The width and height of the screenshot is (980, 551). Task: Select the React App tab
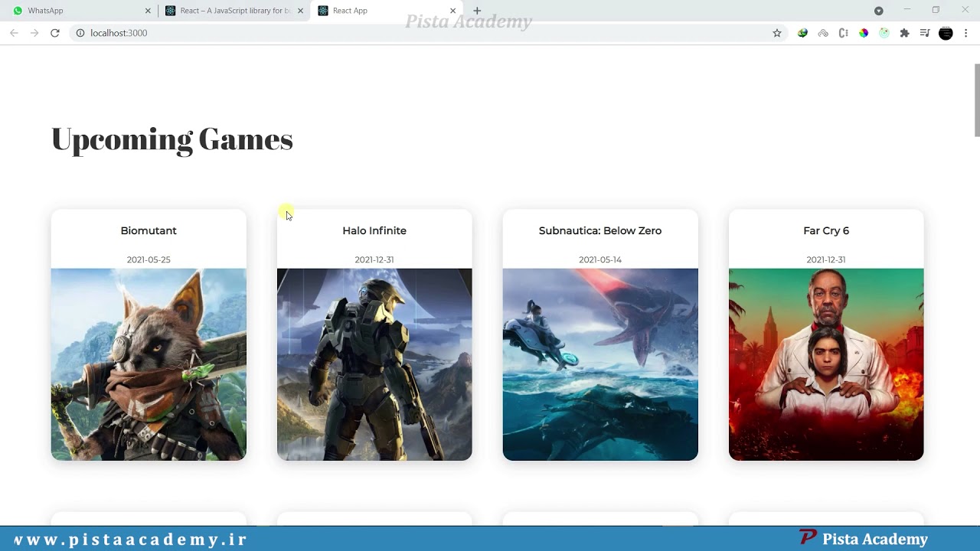[387, 11]
